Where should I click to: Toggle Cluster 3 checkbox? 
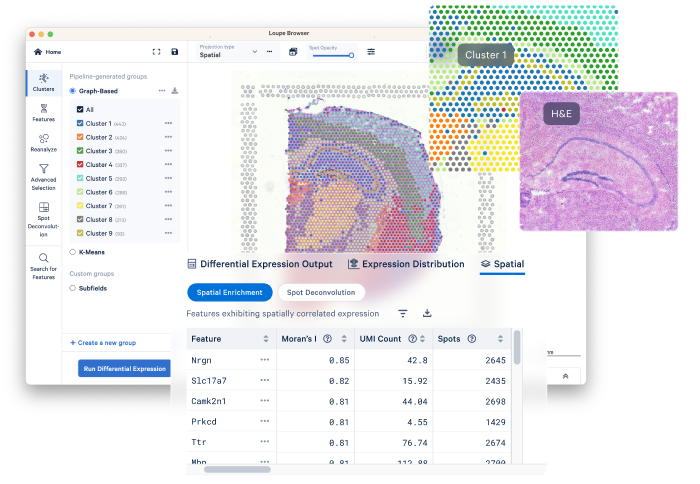pyautogui.click(x=80, y=151)
